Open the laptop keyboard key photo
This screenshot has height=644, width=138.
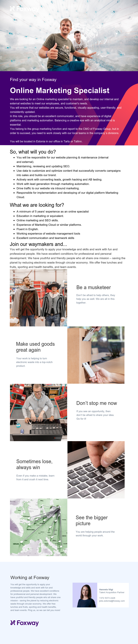point(96,470)
